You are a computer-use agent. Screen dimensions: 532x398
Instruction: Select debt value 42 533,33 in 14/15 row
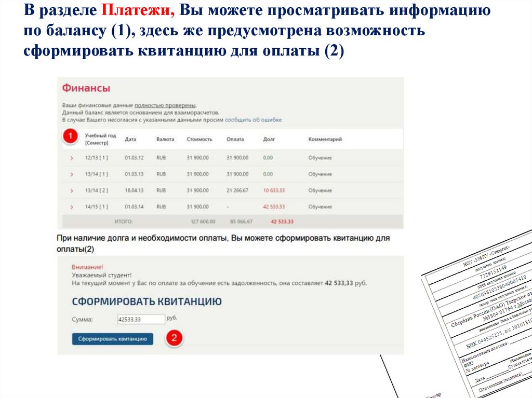(x=274, y=207)
